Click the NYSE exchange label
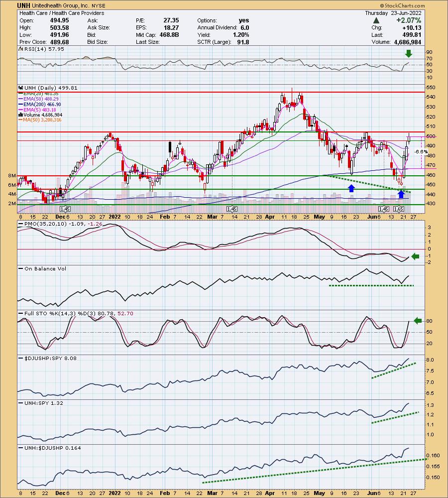 [x=99, y=5]
